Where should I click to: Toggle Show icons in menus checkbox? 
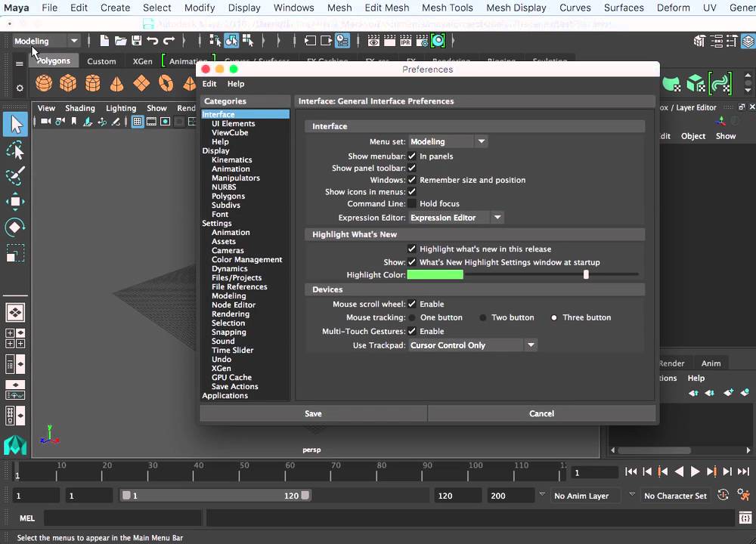click(412, 192)
